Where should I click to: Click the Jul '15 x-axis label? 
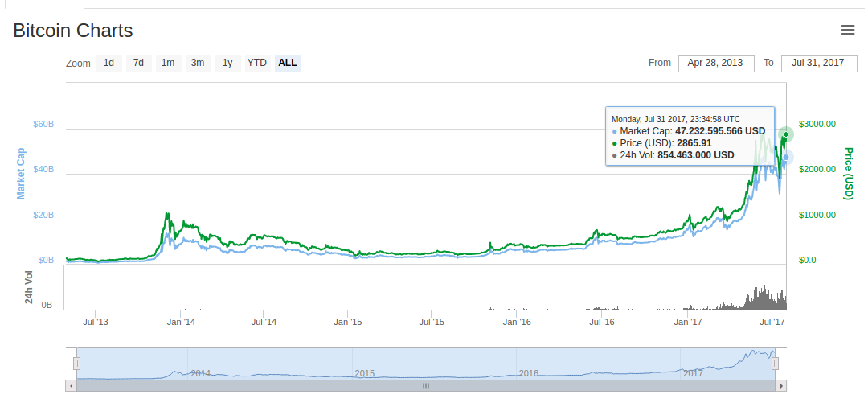pyautogui.click(x=432, y=322)
